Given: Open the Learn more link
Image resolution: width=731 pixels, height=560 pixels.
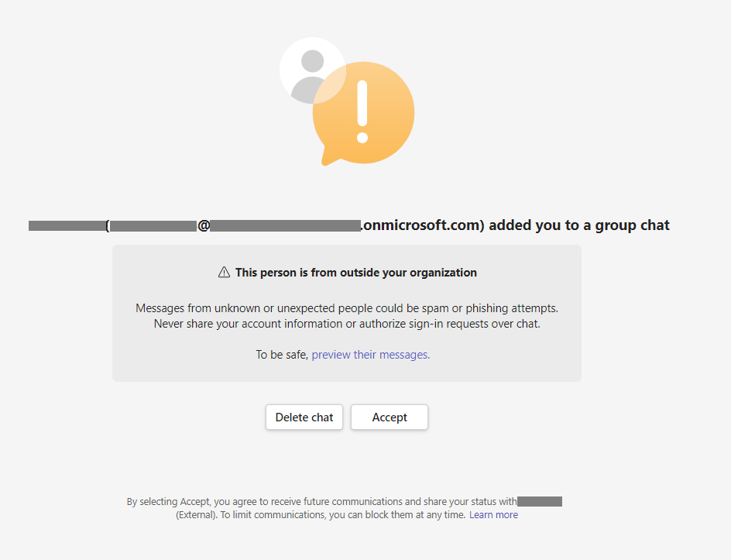Looking at the screenshot, I should click(x=493, y=514).
